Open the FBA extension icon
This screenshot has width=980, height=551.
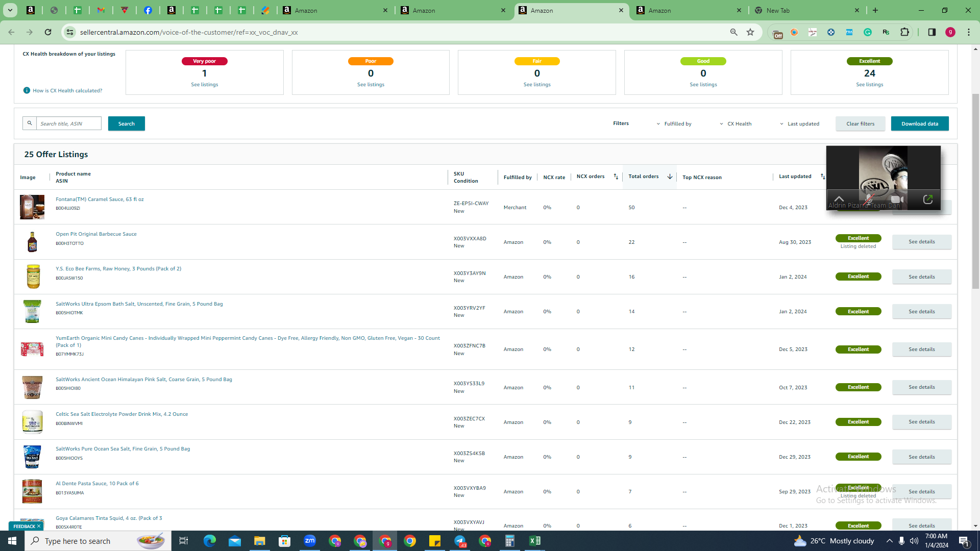point(849,32)
